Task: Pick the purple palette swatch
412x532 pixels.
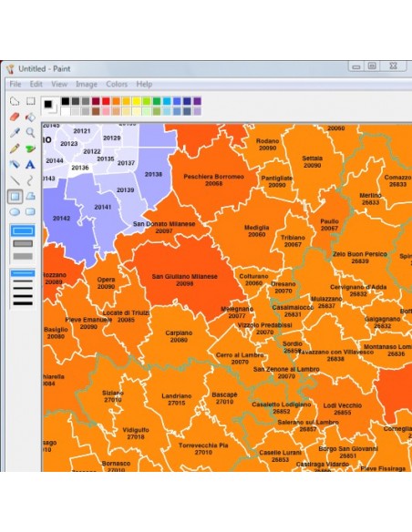Action: click(197, 101)
